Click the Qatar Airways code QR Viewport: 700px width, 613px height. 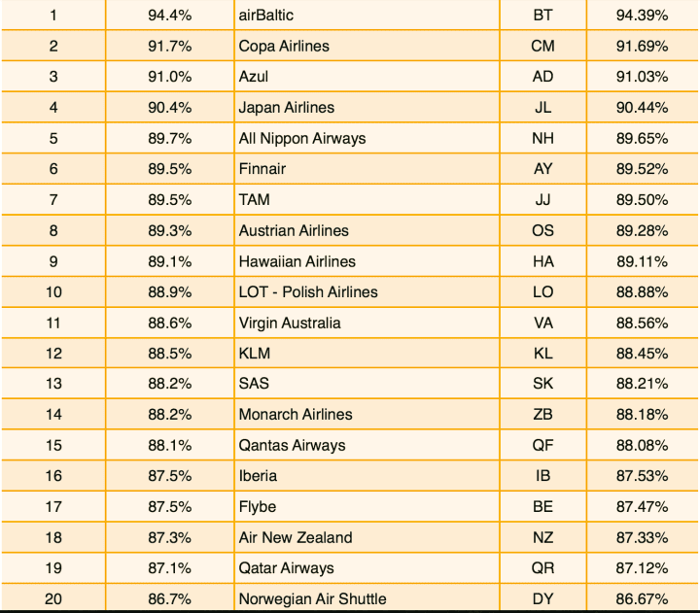tap(542, 568)
